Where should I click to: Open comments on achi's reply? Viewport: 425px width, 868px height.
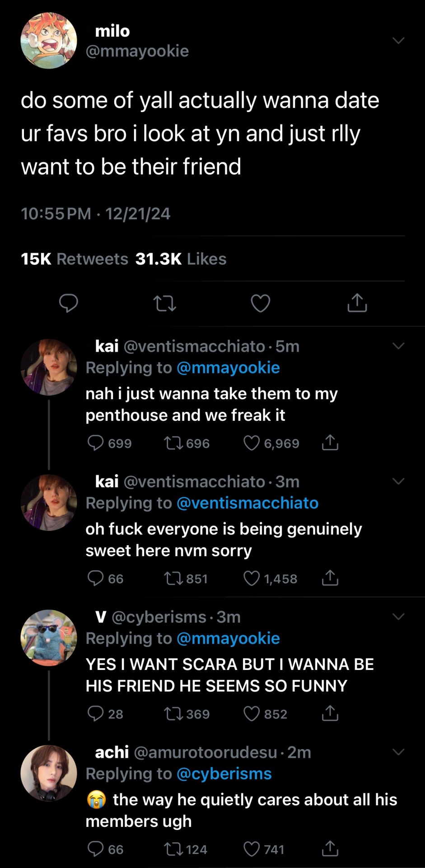pyautogui.click(x=95, y=849)
